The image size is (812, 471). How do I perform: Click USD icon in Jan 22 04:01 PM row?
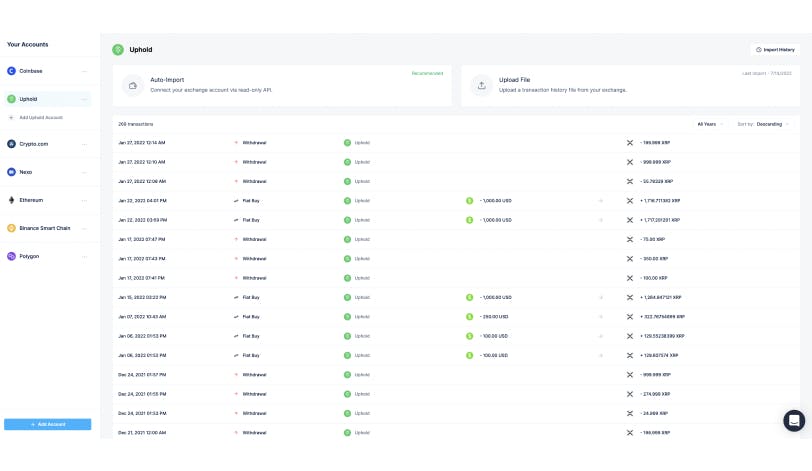coord(470,201)
